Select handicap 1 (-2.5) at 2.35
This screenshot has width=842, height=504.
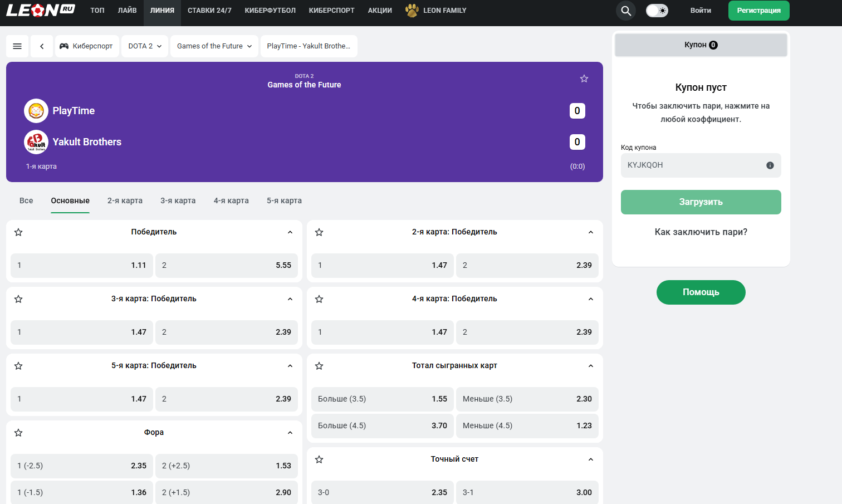[82, 466]
